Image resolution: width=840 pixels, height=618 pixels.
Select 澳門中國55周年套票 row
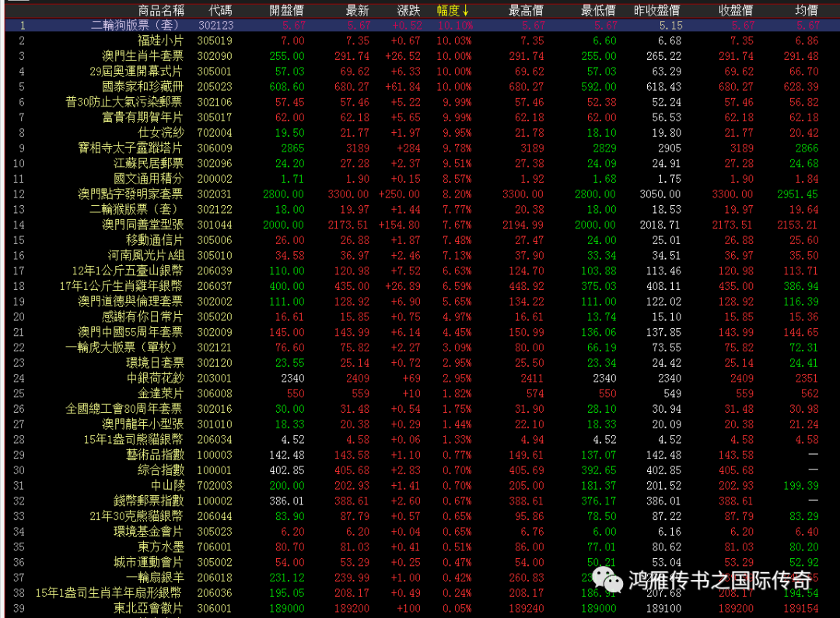click(422, 333)
